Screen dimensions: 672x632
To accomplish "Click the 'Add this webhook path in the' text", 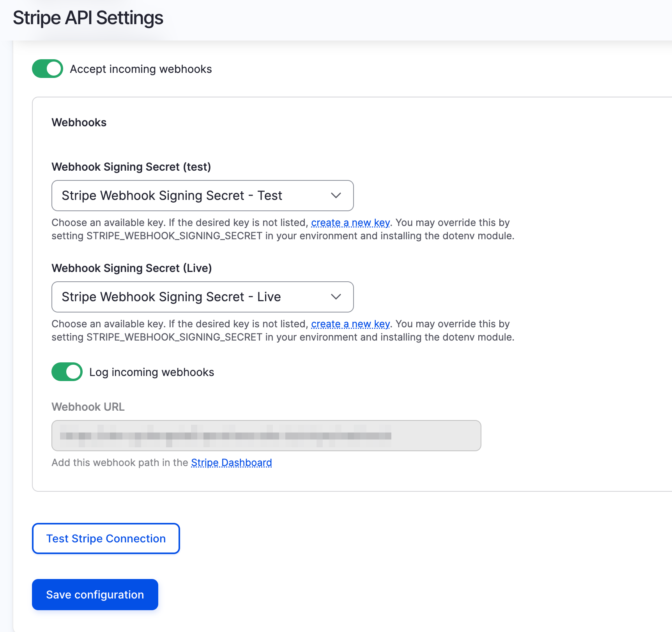I will [x=120, y=463].
